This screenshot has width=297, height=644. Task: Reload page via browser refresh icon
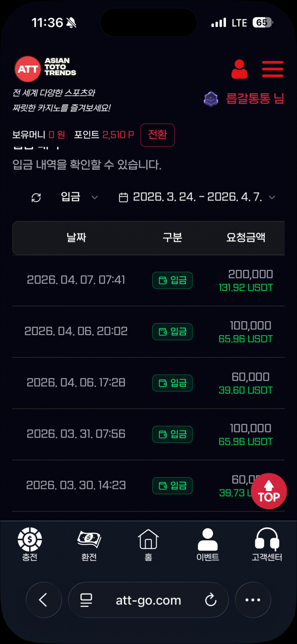tap(211, 600)
